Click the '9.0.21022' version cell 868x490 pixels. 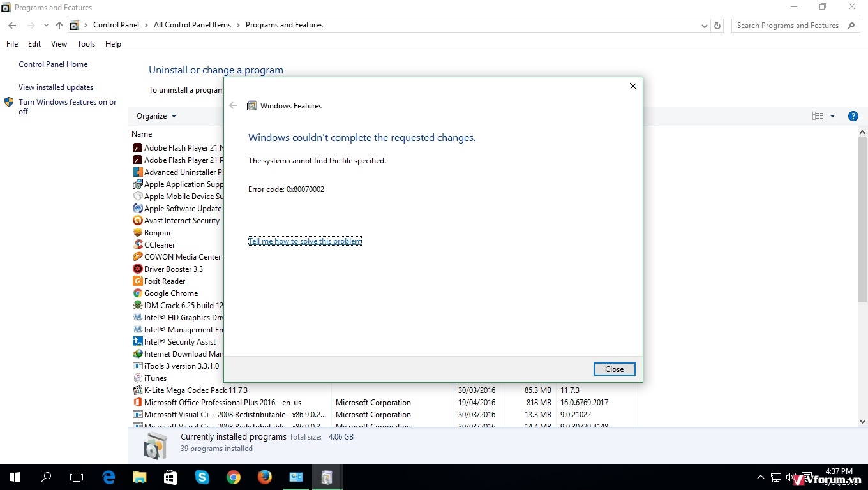click(578, 415)
